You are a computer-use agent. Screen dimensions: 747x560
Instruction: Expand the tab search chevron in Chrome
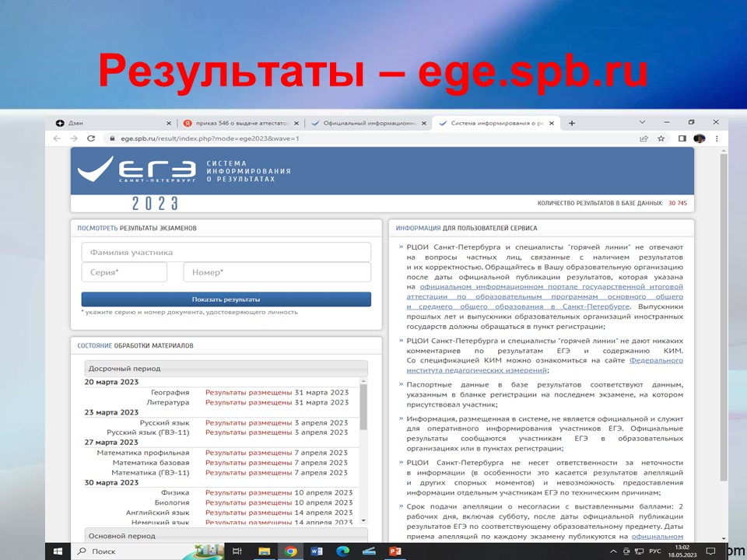(642, 123)
